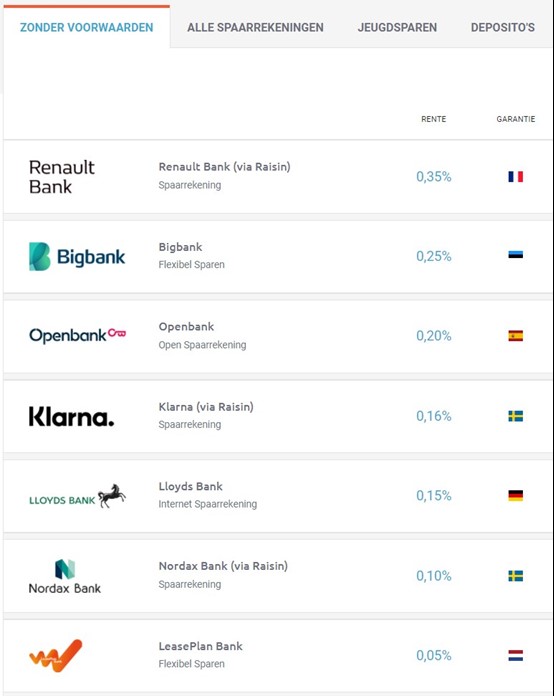Click the Renault Bank logo
This screenshot has height=696, width=554.
click(62, 177)
